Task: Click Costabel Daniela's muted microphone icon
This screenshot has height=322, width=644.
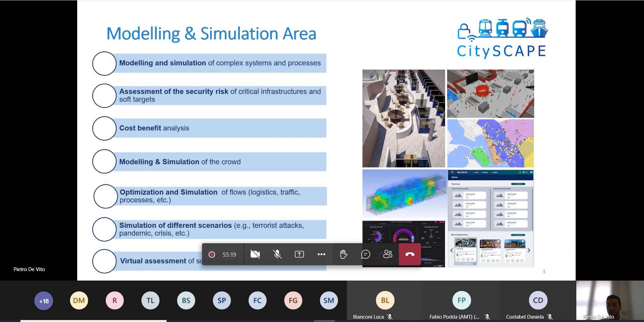Action: coord(550,317)
